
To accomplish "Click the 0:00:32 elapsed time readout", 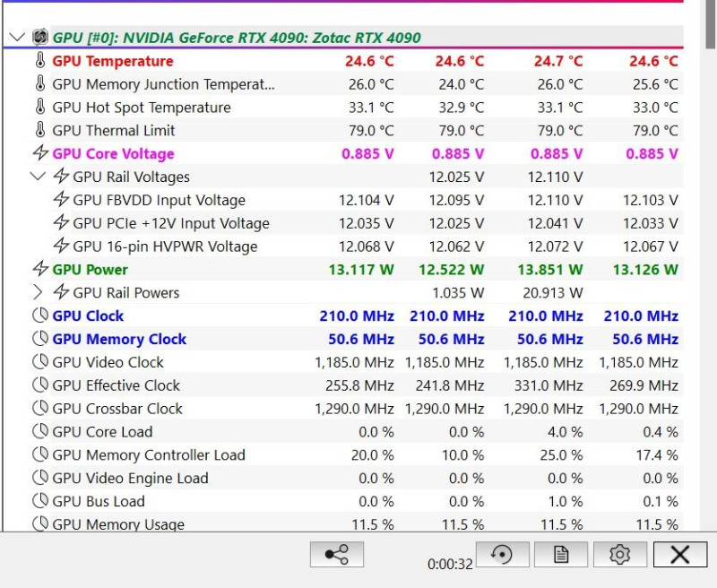I will [x=450, y=564].
